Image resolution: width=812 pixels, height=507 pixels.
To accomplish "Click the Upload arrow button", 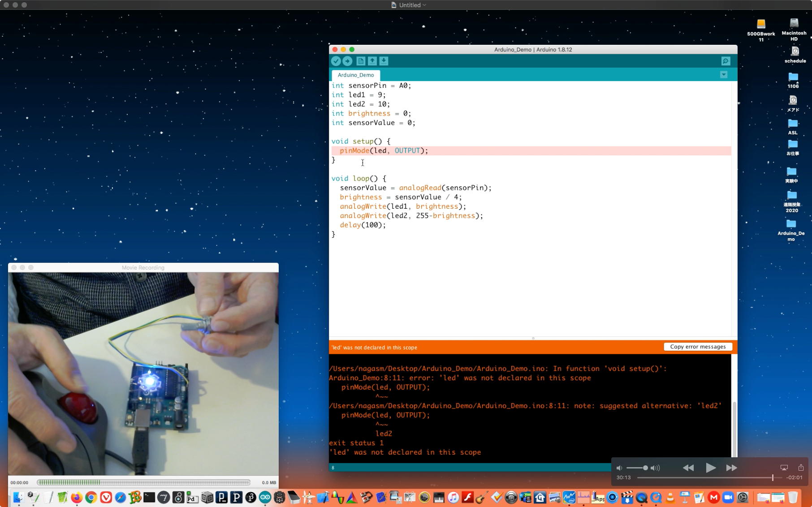I will (348, 61).
